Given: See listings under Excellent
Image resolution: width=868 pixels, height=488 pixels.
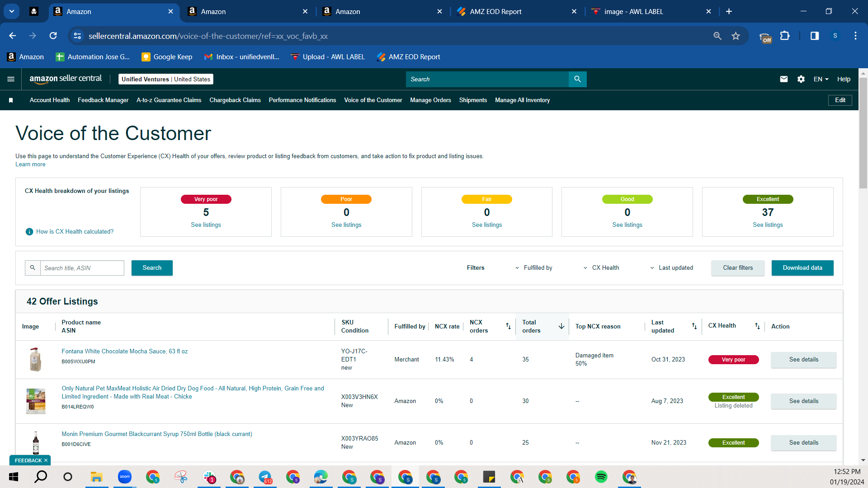Looking at the screenshot, I should pos(768,225).
